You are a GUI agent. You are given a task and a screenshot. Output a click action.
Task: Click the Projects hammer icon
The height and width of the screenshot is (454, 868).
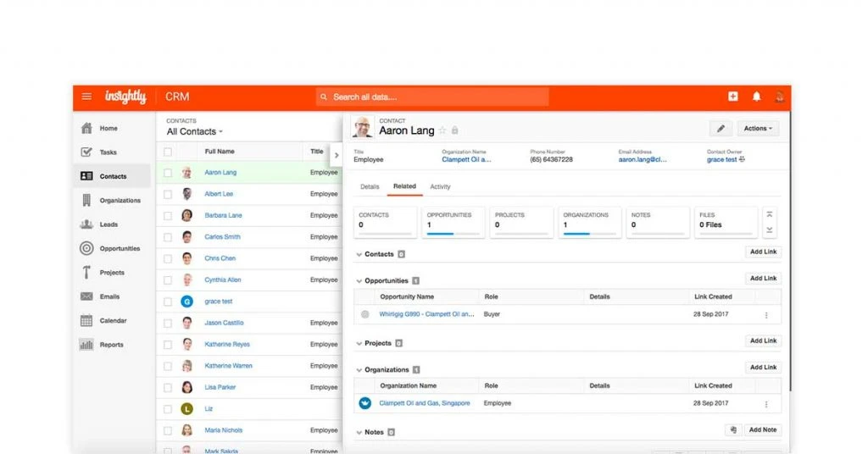pyautogui.click(x=86, y=272)
